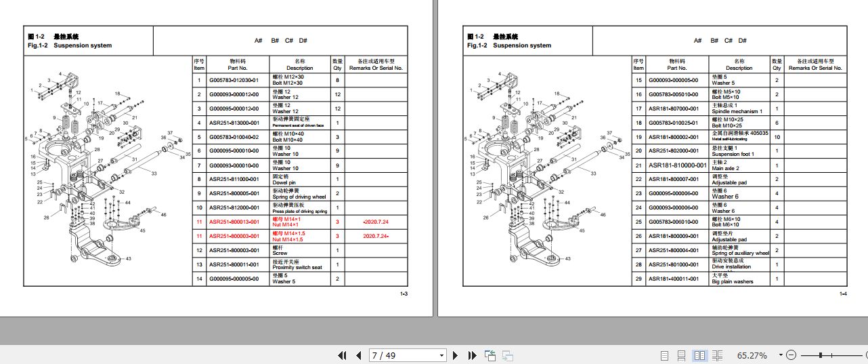Open the zoom level dropdown arrow

click(x=781, y=355)
